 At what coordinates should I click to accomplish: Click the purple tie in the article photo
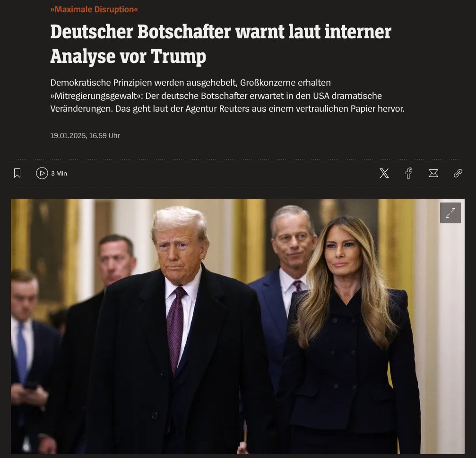click(176, 328)
